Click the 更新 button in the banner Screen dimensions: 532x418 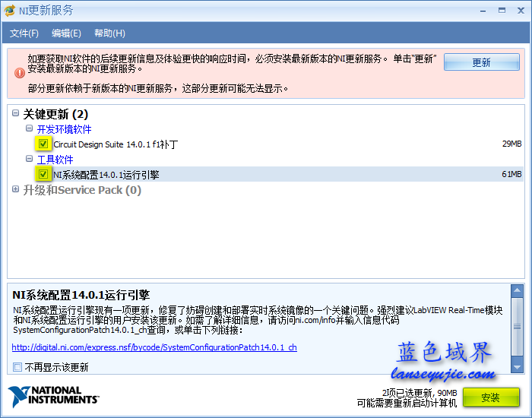pos(481,62)
